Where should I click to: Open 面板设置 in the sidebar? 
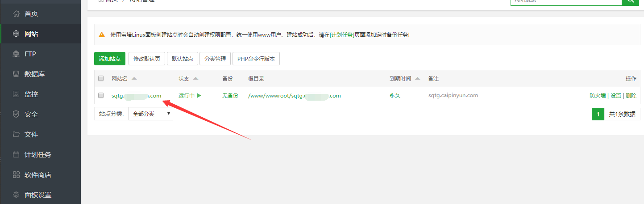point(37,195)
